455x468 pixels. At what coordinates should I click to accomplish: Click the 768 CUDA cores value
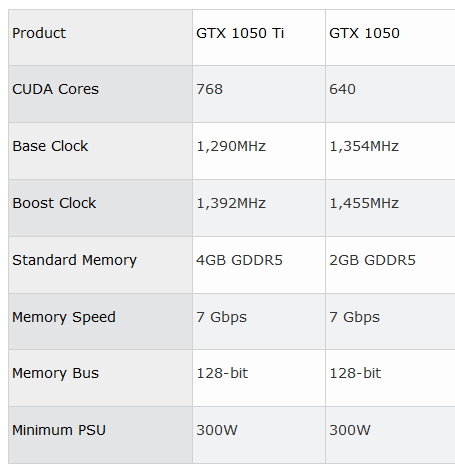click(x=209, y=89)
